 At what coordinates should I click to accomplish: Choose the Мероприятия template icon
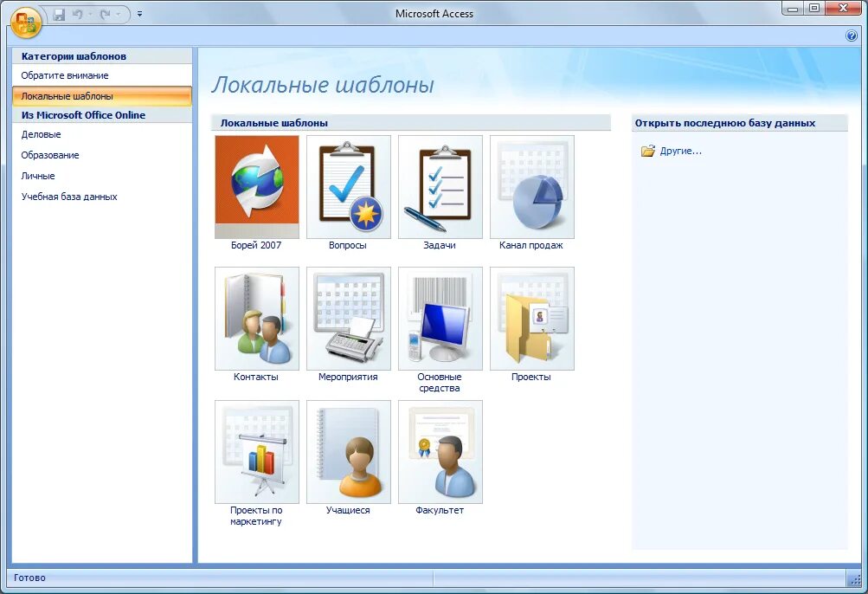tap(349, 319)
